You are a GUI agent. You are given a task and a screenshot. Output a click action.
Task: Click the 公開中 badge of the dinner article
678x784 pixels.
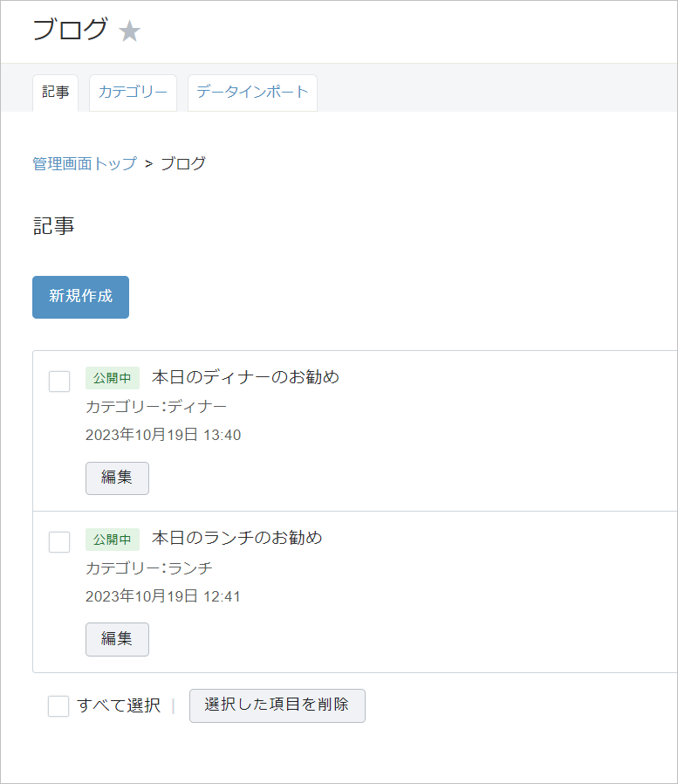[112, 378]
